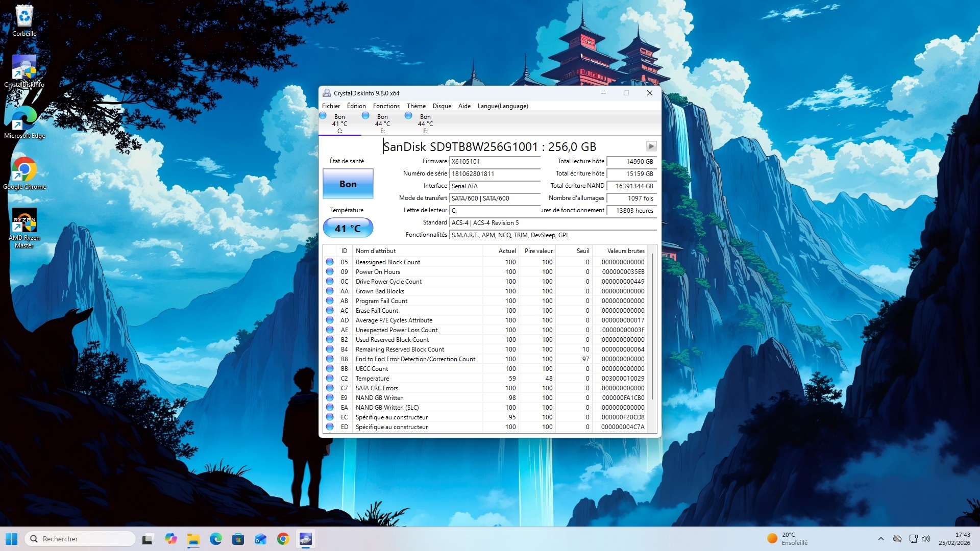
Task: Click the Google Chrome taskbar icon
Action: tap(283, 539)
